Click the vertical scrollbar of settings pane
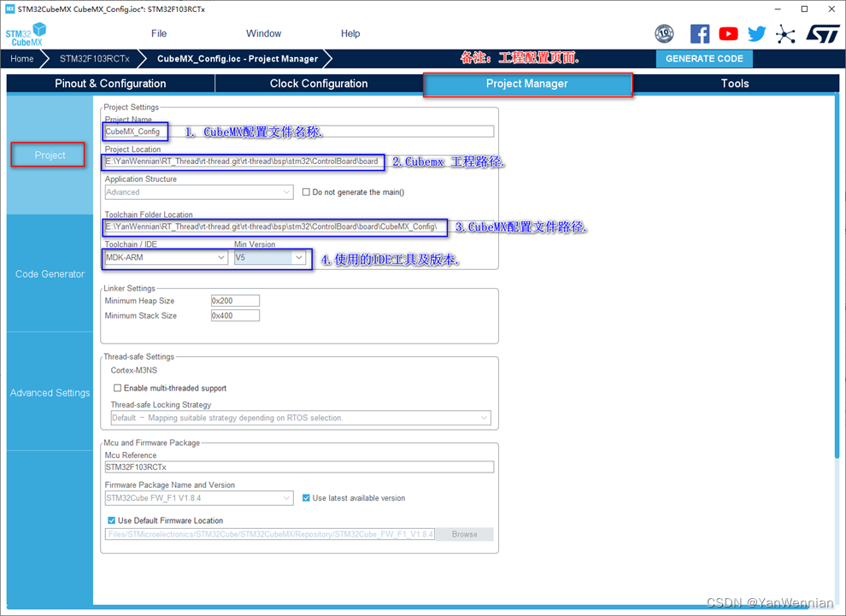The width and height of the screenshot is (846, 616). 837,275
